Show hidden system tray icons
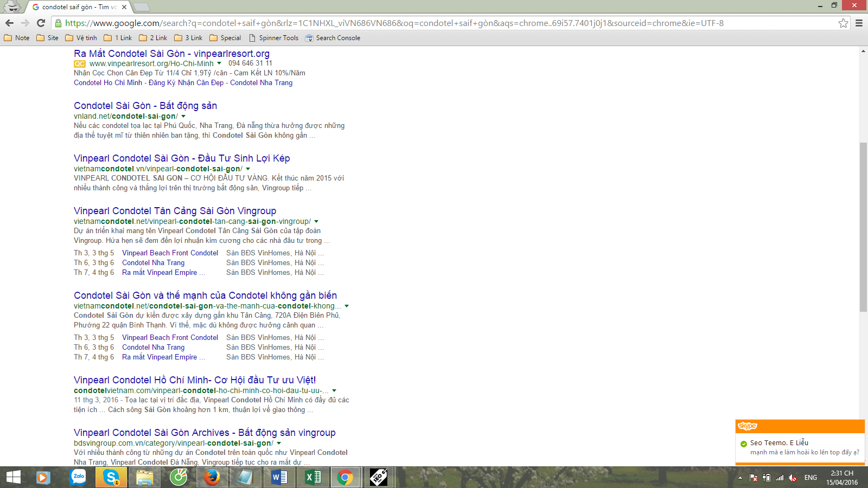868x488 pixels. [x=740, y=478]
